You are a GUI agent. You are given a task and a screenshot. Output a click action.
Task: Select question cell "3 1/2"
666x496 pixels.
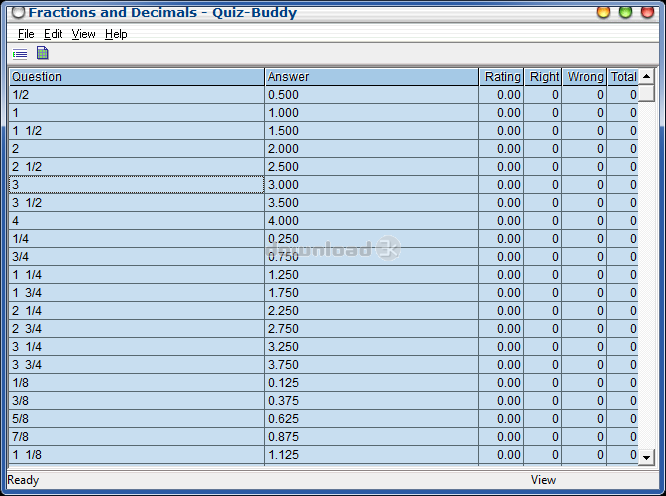coord(137,203)
